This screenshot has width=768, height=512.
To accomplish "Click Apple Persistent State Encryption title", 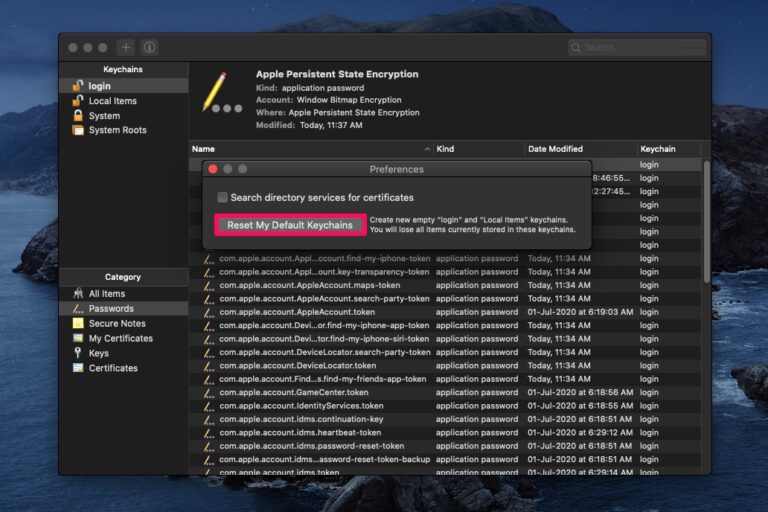I will pyautogui.click(x=337, y=74).
